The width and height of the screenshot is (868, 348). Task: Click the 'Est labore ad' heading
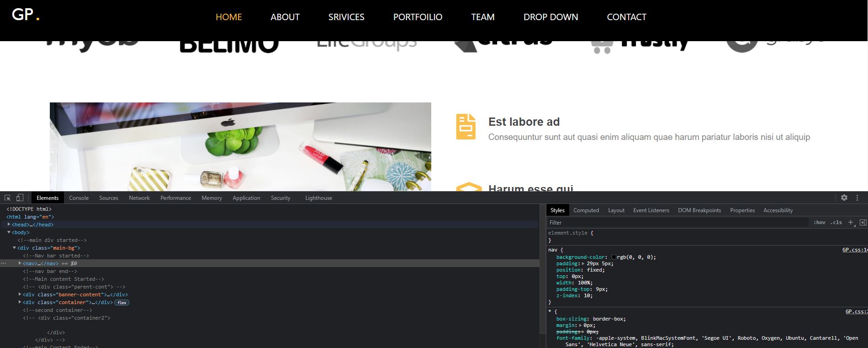point(524,122)
